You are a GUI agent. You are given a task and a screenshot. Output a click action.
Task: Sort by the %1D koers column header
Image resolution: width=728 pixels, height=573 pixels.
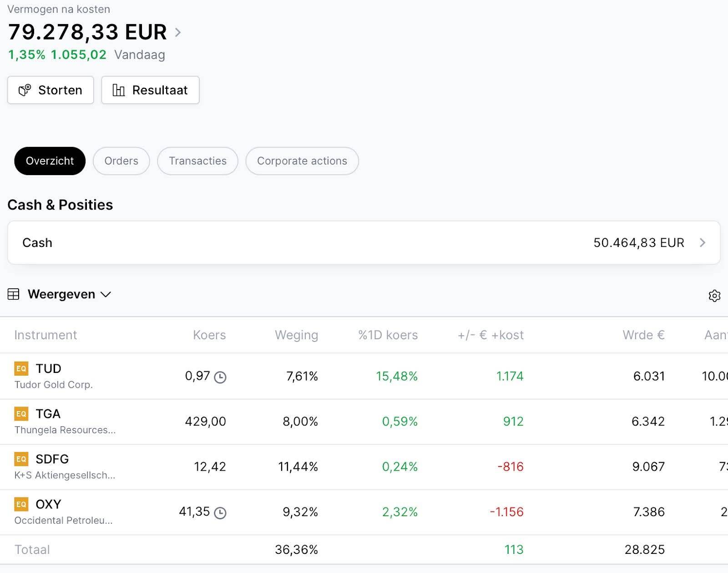coord(388,335)
